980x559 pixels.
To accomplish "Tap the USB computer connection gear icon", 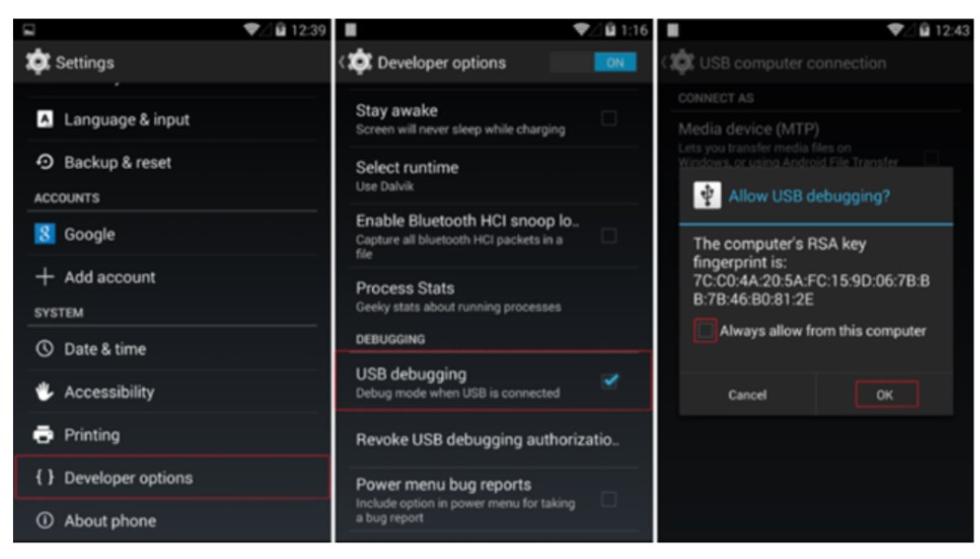I will [682, 62].
